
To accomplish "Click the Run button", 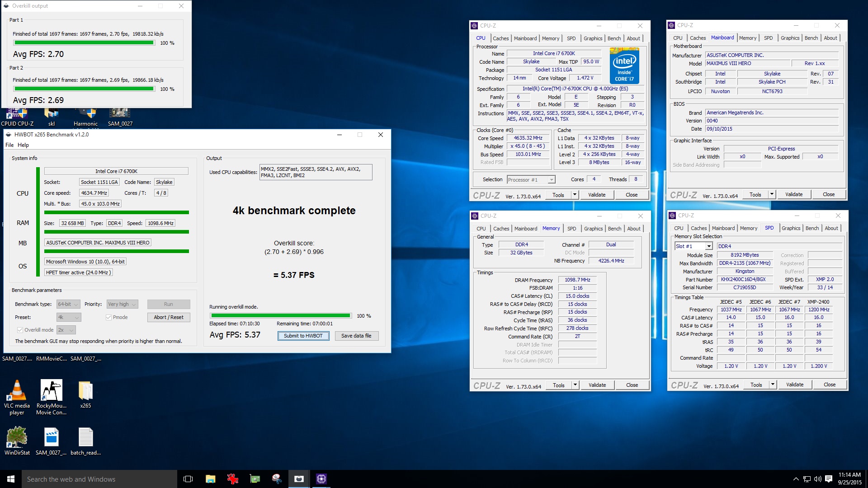I will pos(169,305).
